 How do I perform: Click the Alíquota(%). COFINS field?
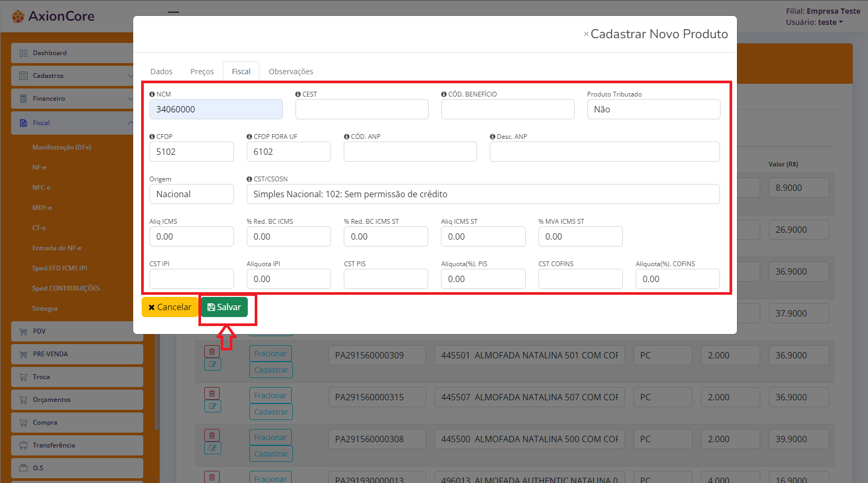pyautogui.click(x=678, y=279)
